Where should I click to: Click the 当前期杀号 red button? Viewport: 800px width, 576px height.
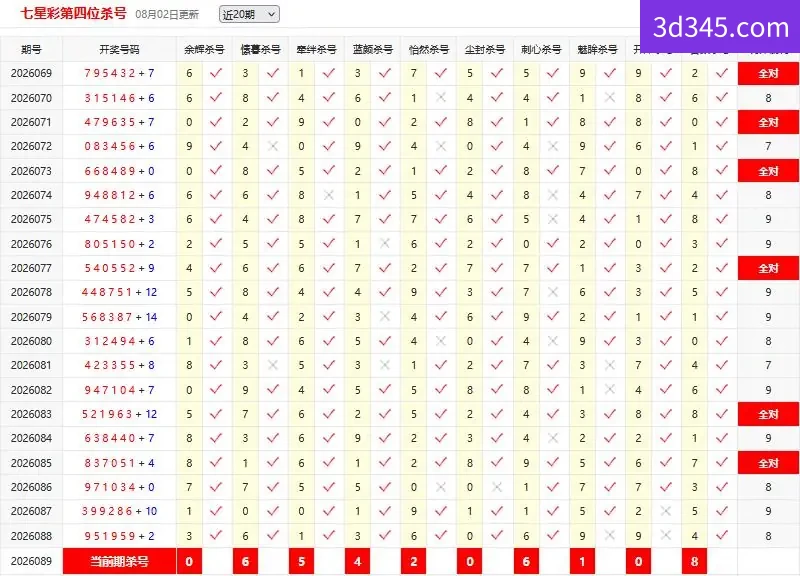click(119, 561)
